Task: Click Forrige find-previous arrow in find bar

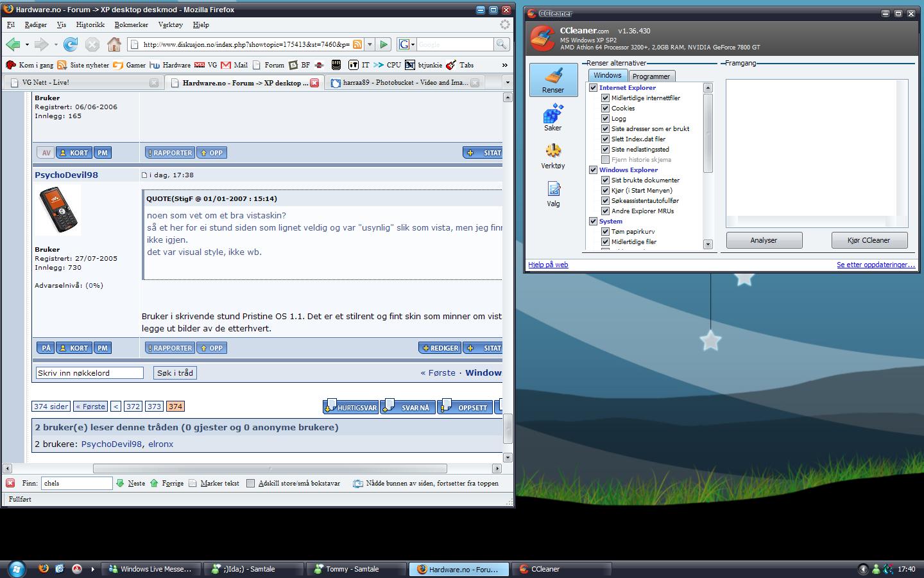Action: [167, 483]
